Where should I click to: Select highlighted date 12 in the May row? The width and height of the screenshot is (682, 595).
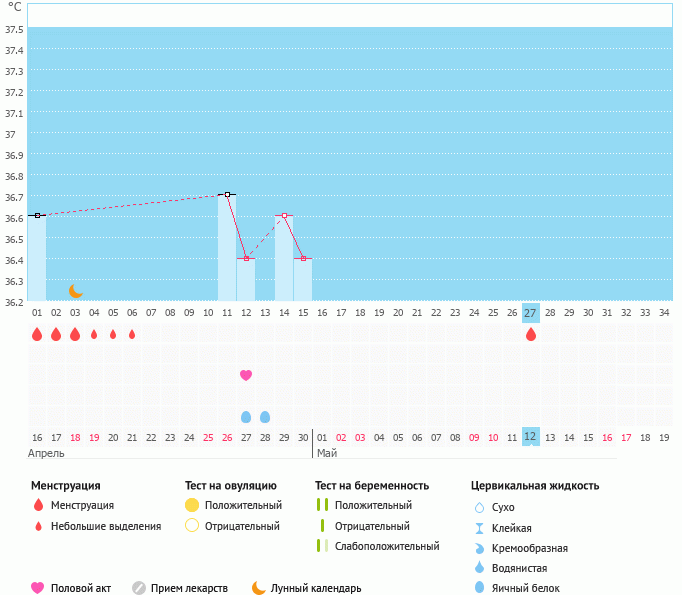click(531, 437)
